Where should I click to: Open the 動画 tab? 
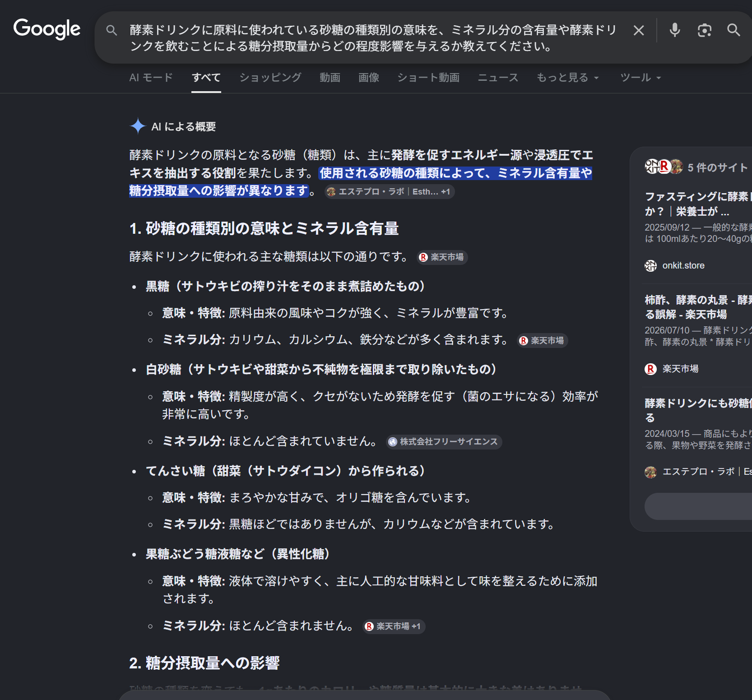330,78
